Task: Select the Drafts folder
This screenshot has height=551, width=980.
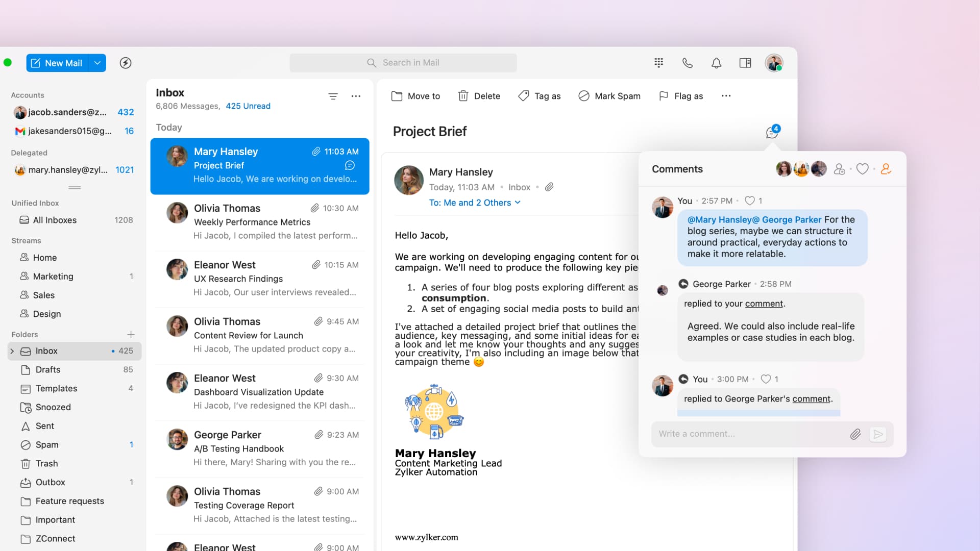Action: coord(48,369)
